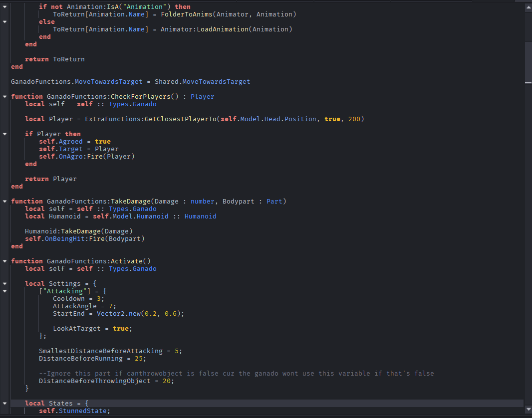Collapse the 'if not Animation:IsA' block
This screenshot has height=418, width=532.
(x=5, y=7)
